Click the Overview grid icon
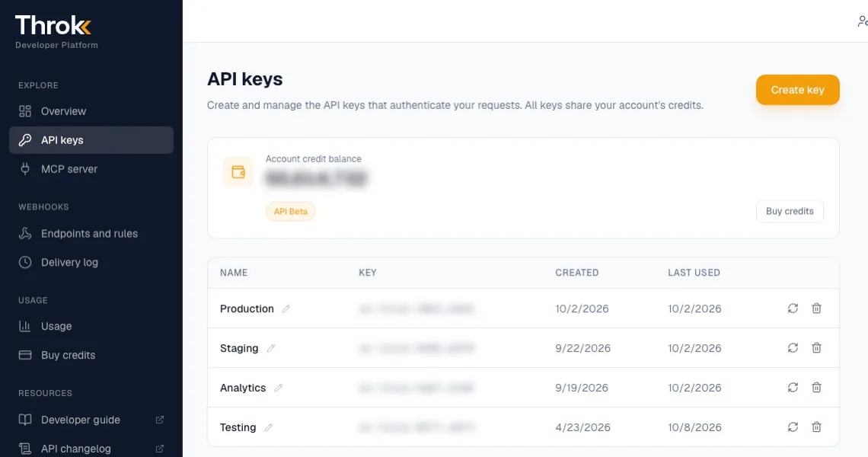Viewport: 868px width, 457px height. click(25, 111)
